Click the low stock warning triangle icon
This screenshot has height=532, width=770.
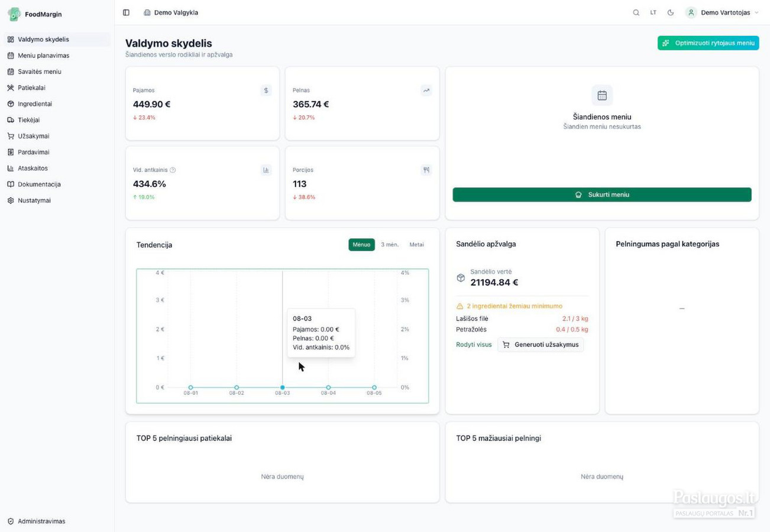(x=460, y=306)
